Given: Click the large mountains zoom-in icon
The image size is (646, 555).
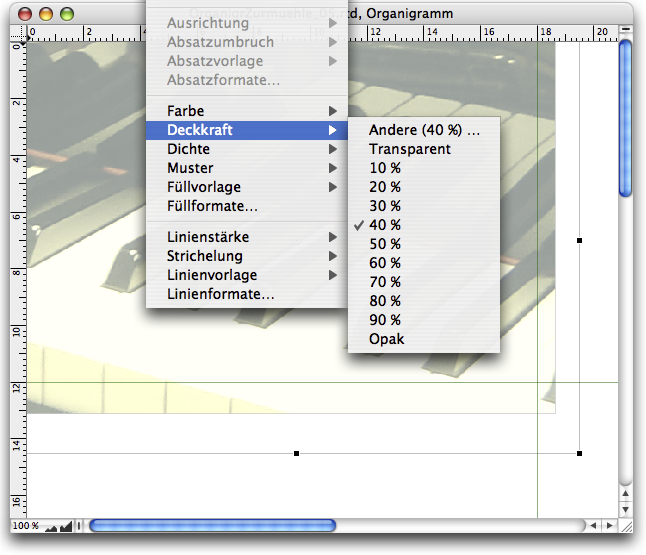Looking at the screenshot, I should (66, 526).
